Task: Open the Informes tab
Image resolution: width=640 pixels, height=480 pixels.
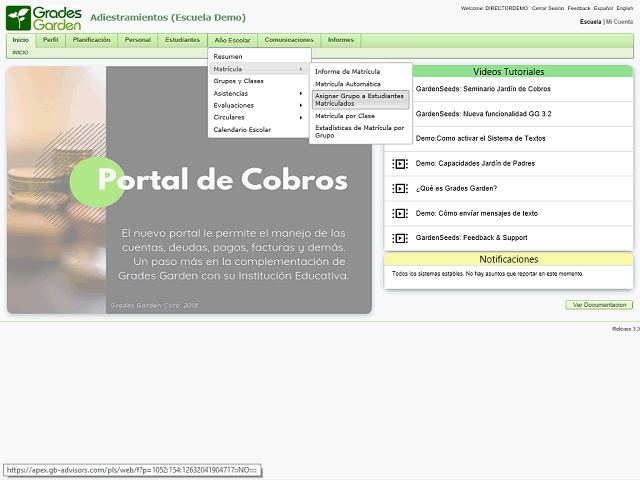Action: tap(341, 40)
